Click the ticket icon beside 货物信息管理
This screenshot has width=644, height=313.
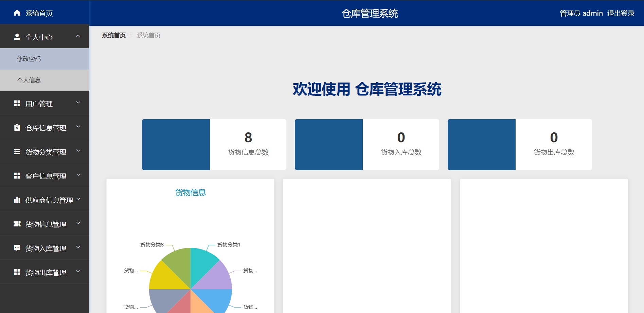pos(17,224)
